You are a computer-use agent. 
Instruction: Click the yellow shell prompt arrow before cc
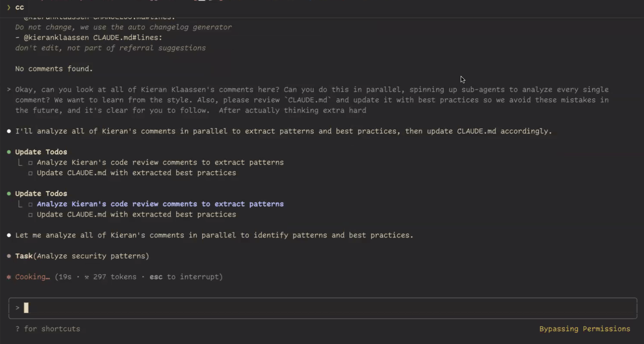pos(9,8)
